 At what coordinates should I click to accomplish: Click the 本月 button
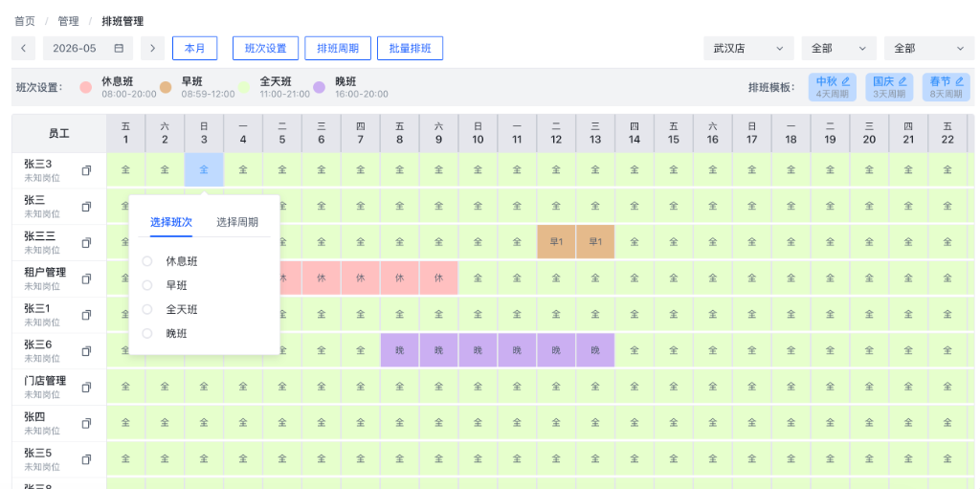(194, 48)
